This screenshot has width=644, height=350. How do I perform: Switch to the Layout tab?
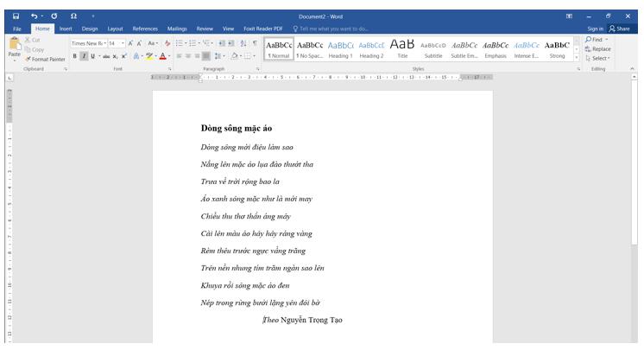pyautogui.click(x=115, y=29)
